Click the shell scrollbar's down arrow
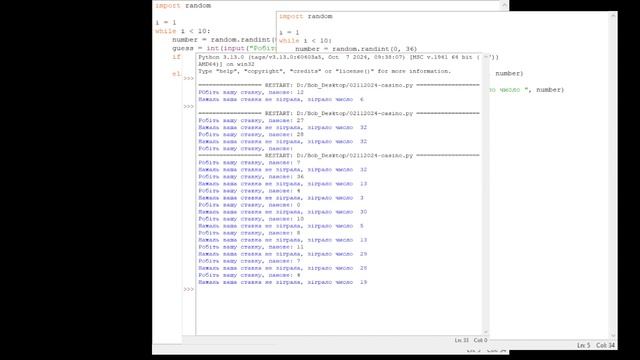640x360 pixels. tap(486, 332)
